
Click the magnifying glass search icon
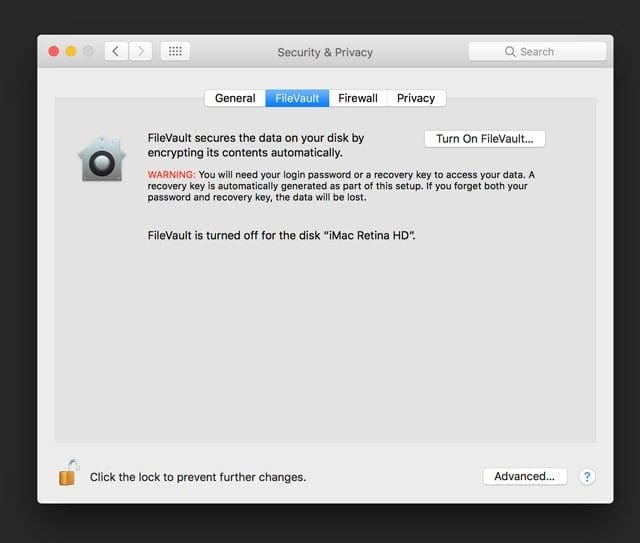pos(510,52)
